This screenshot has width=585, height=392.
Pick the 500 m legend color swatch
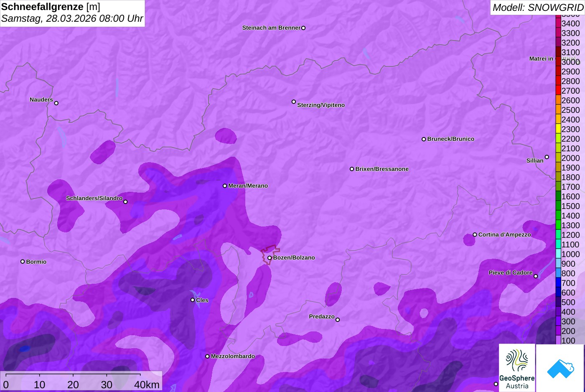point(558,302)
